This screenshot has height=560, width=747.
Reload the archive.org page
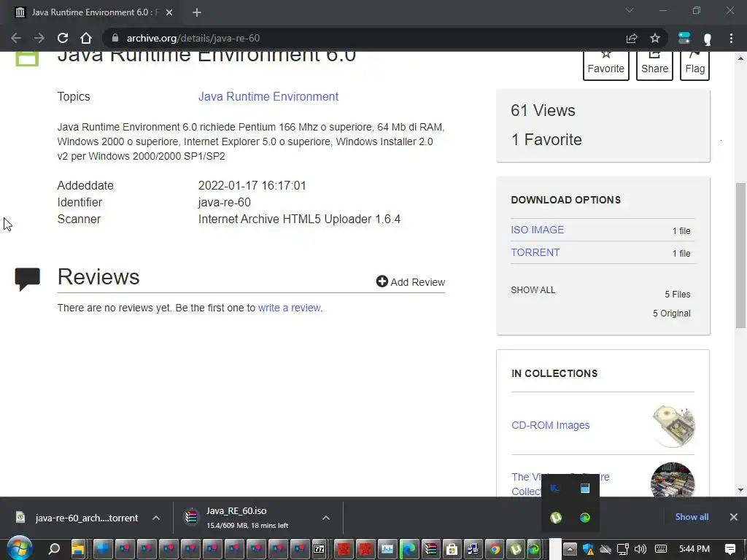[x=63, y=38]
